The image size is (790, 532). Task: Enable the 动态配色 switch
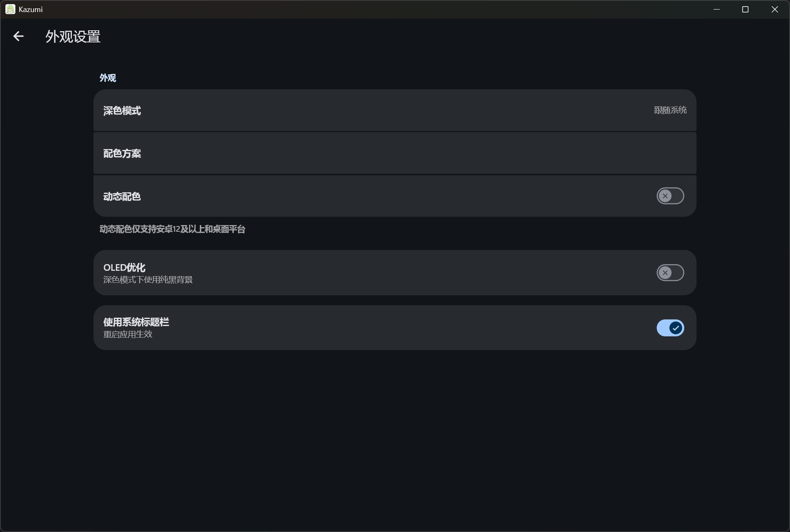click(x=670, y=196)
